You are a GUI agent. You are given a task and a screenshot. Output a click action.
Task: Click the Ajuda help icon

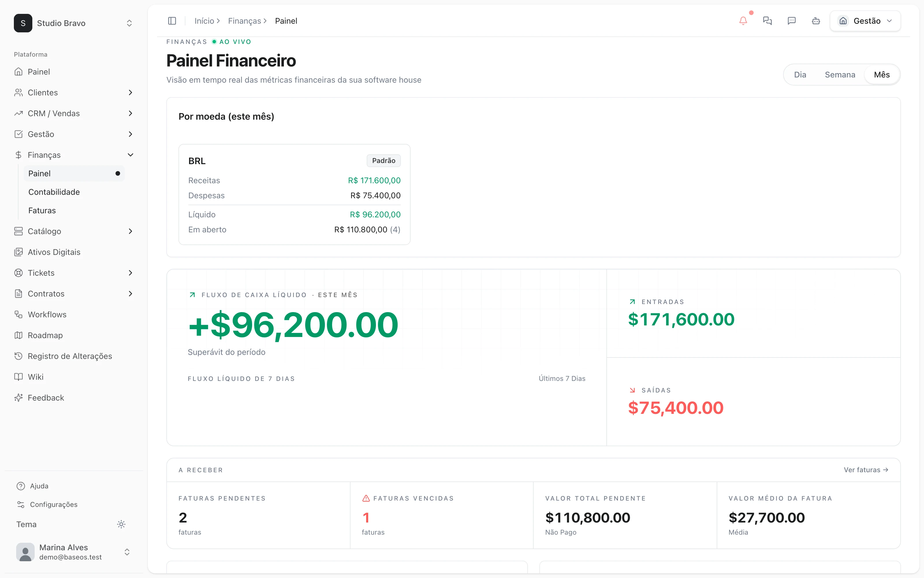[21, 486]
